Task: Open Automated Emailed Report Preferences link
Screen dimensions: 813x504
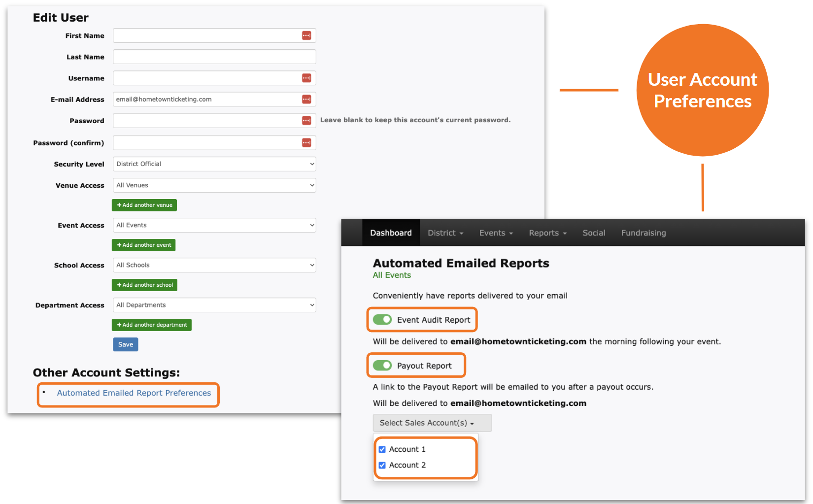Action: (x=134, y=393)
